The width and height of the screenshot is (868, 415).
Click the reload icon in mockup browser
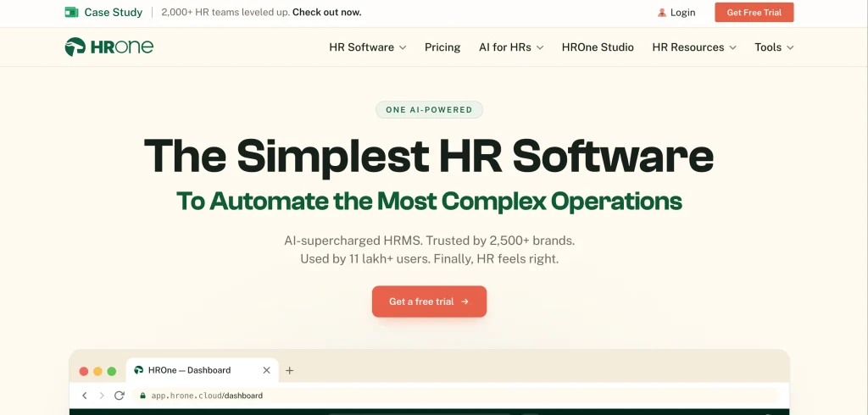pyautogui.click(x=119, y=396)
